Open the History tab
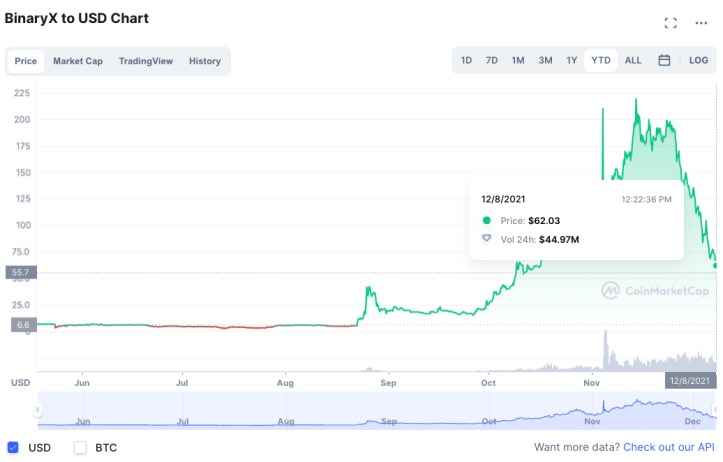723x462 pixels. (x=205, y=61)
